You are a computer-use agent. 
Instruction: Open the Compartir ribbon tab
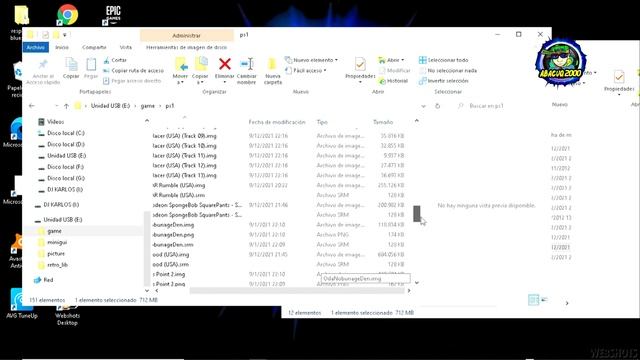coord(94,47)
